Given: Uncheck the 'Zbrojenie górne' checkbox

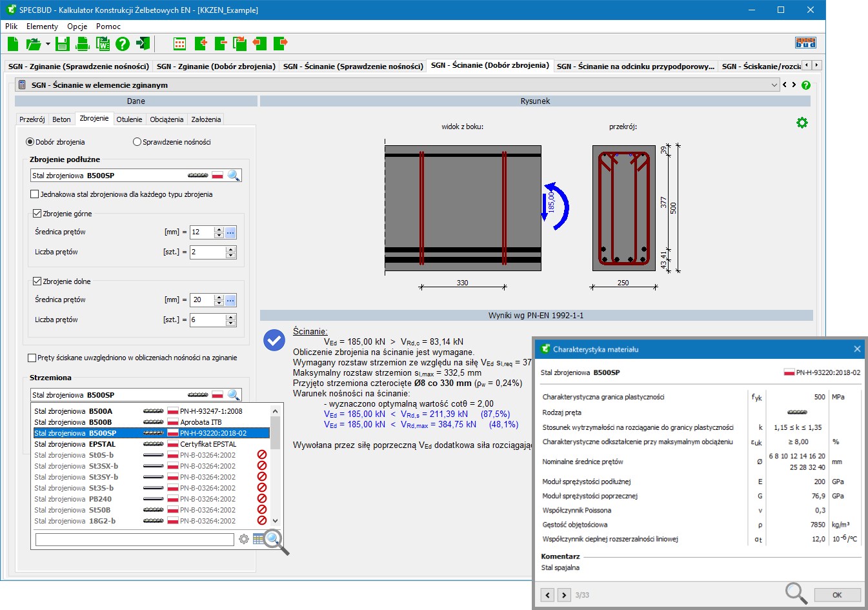Looking at the screenshot, I should (37, 214).
